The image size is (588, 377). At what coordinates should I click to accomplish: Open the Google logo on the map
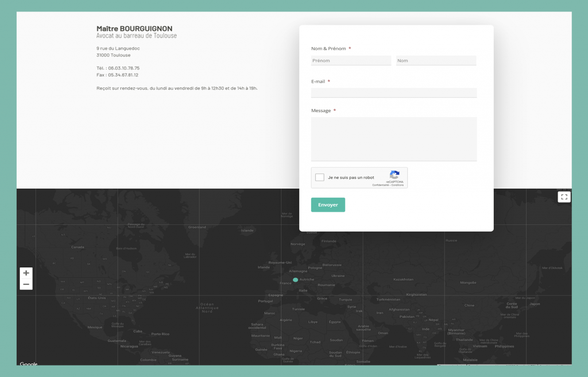click(x=29, y=364)
